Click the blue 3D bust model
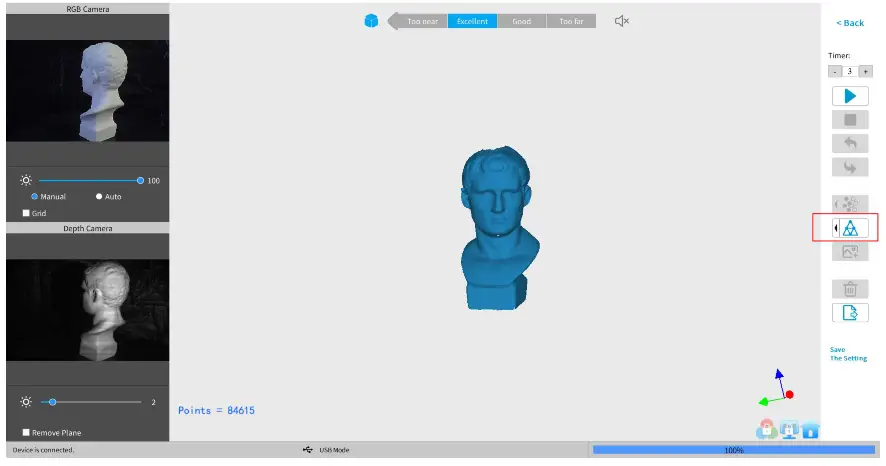The height and width of the screenshot is (466, 886). click(500, 228)
